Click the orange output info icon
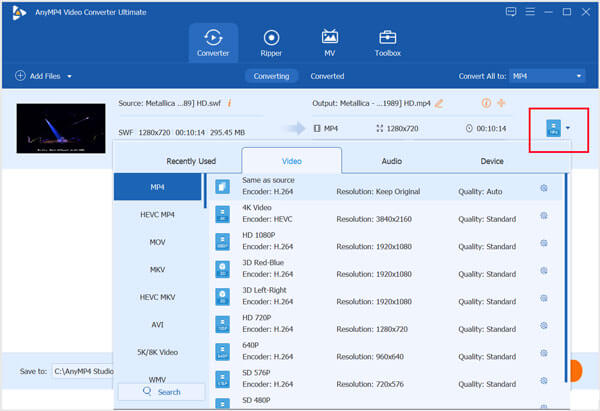Image resolution: width=600 pixels, height=411 pixels. tap(486, 103)
